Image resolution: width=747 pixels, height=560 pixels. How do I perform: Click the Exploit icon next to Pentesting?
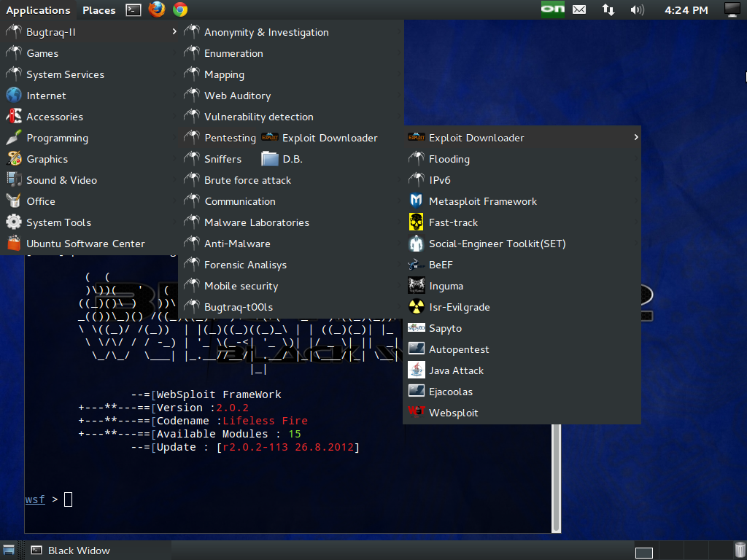[x=270, y=137]
